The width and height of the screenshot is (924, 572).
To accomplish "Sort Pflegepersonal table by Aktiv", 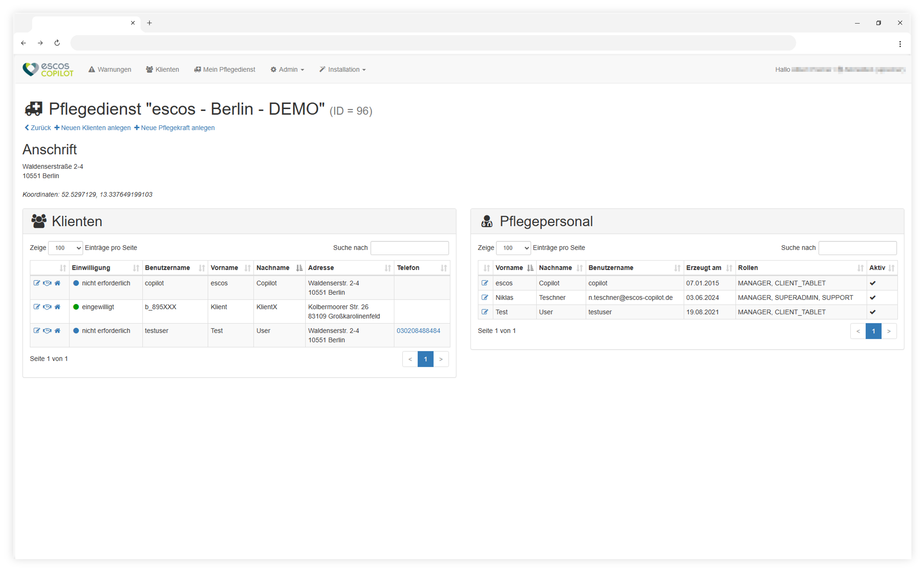I will click(x=882, y=268).
